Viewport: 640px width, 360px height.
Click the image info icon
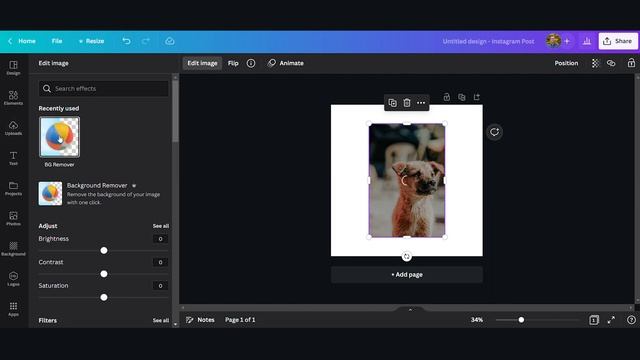[251, 63]
